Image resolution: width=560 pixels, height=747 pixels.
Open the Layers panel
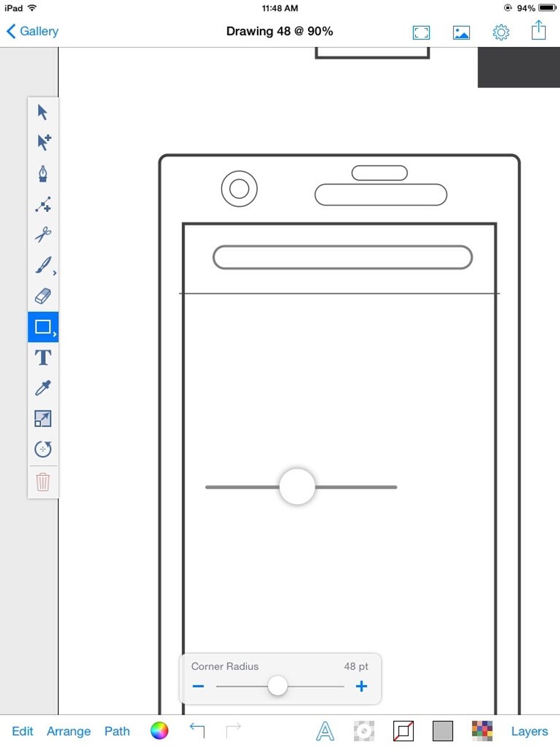(x=529, y=731)
